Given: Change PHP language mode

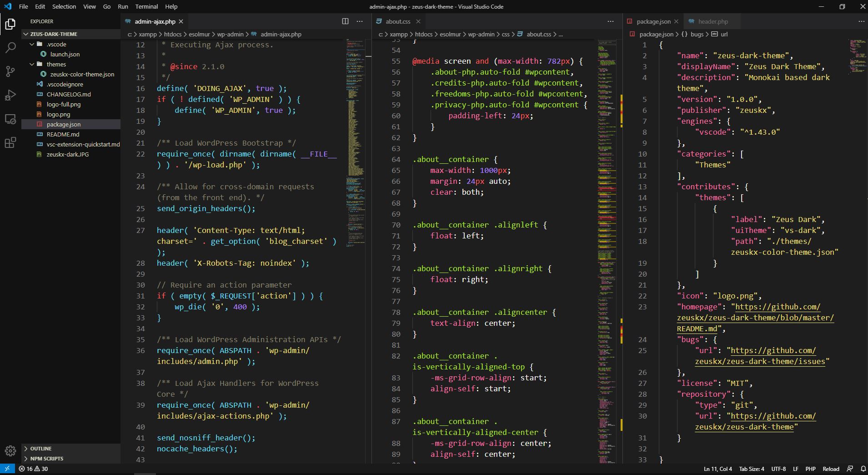Looking at the screenshot, I should (810, 469).
